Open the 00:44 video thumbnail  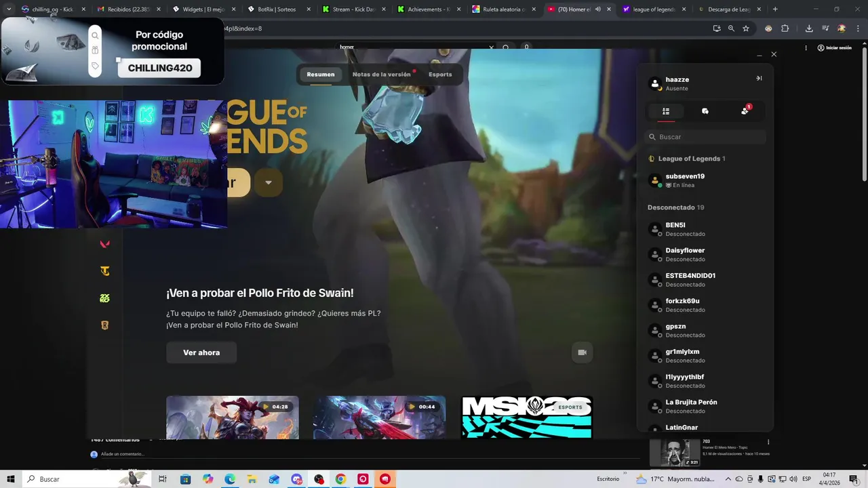click(379, 418)
